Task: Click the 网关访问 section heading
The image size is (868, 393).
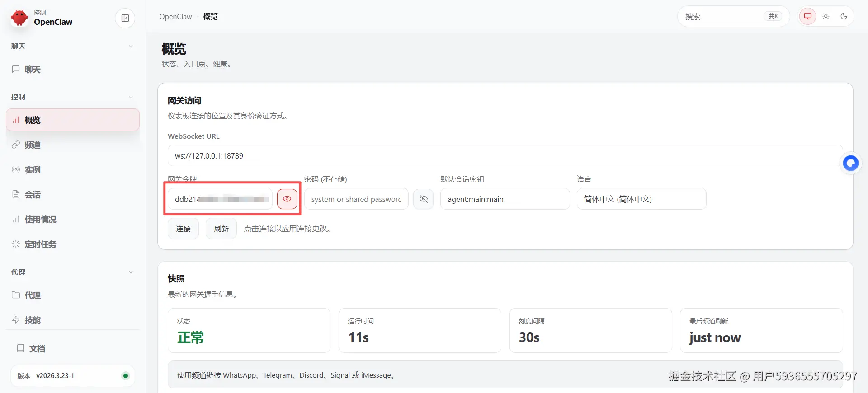Action: tap(184, 100)
